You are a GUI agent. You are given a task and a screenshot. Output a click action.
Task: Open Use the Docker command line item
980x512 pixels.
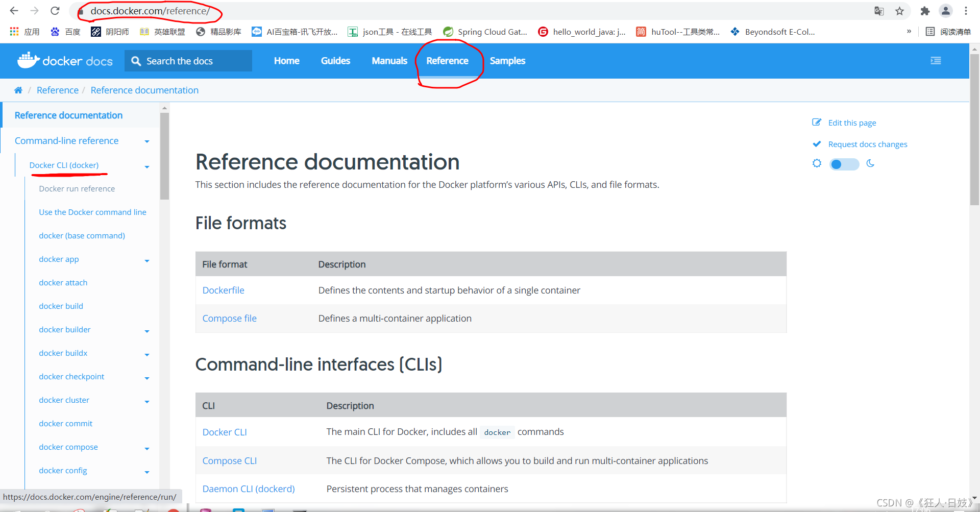pyautogui.click(x=92, y=212)
